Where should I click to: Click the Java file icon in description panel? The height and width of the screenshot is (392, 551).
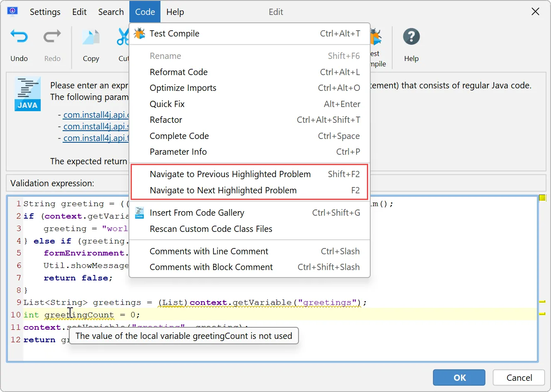[28, 94]
